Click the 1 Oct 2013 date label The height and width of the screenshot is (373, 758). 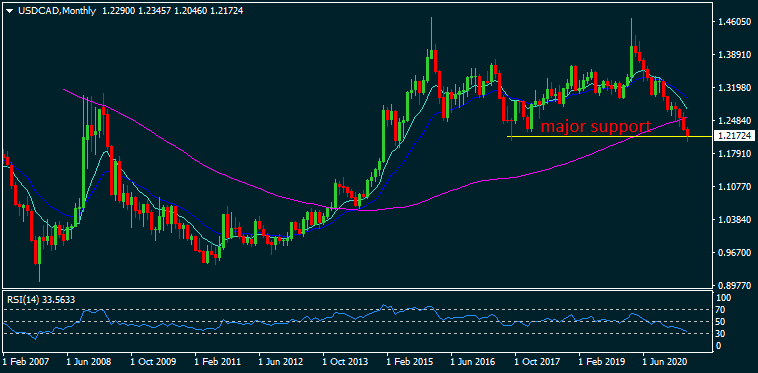tap(346, 361)
